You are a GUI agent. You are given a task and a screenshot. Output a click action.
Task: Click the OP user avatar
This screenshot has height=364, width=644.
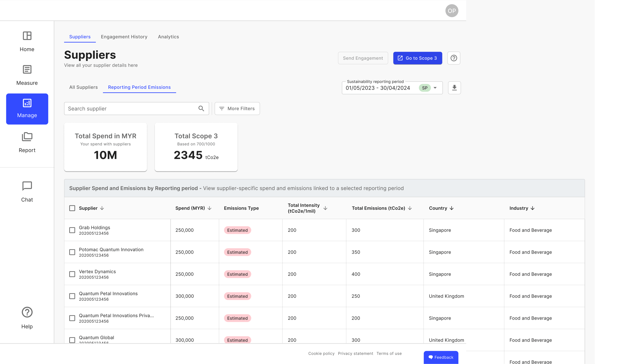451,11
